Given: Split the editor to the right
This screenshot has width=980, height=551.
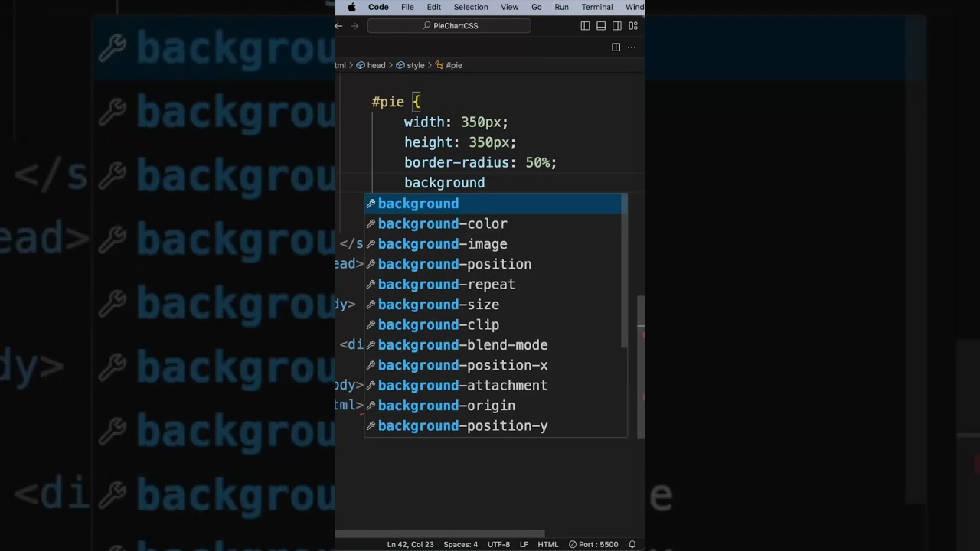Looking at the screenshot, I should tap(616, 47).
